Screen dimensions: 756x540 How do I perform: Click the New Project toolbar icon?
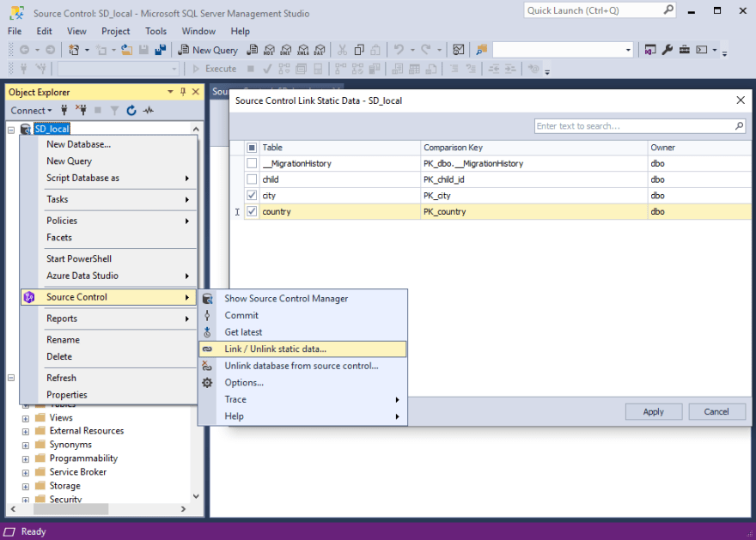[74, 50]
